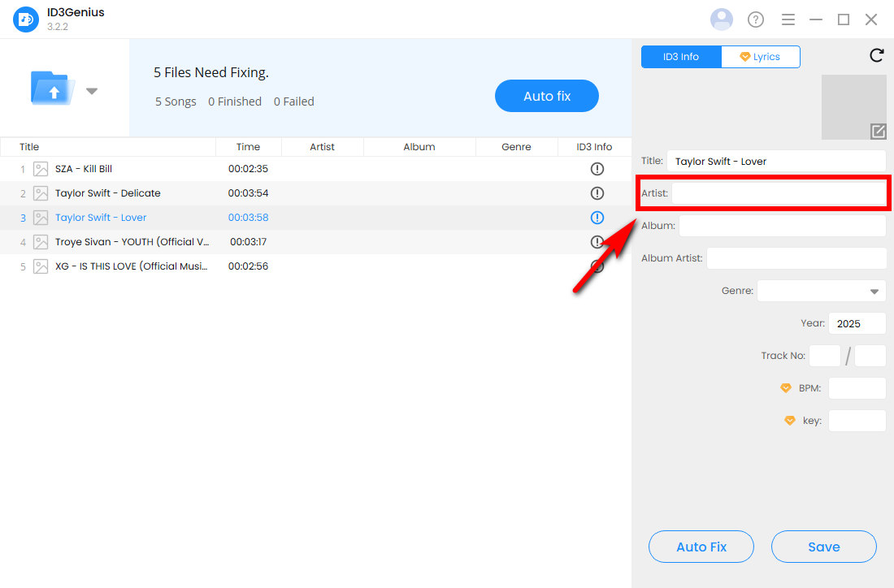Click the ID3 warning icon for Taylor Swift - Delicate
The width and height of the screenshot is (894, 588).
click(597, 193)
